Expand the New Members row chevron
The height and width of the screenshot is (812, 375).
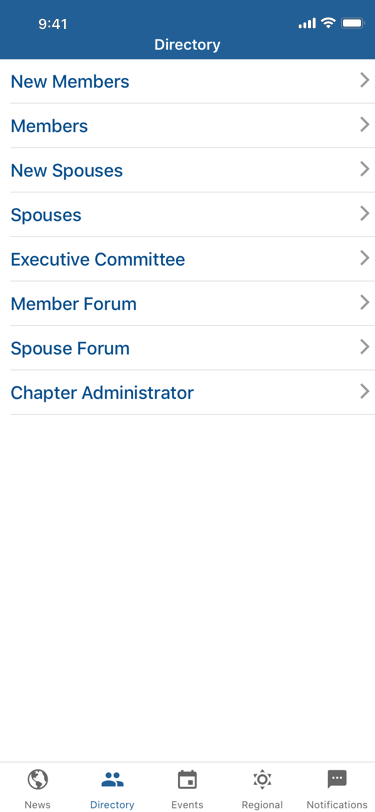365,80
